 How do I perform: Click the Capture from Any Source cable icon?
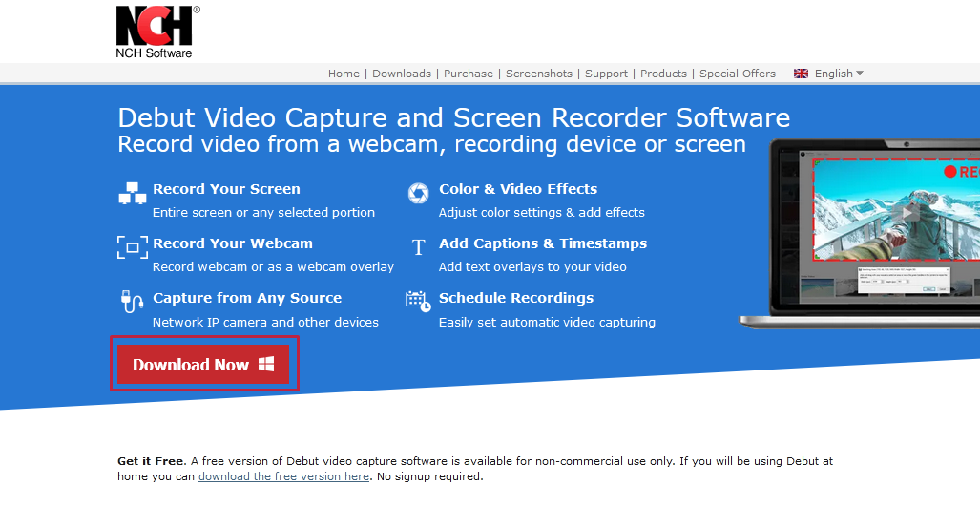coord(132,302)
